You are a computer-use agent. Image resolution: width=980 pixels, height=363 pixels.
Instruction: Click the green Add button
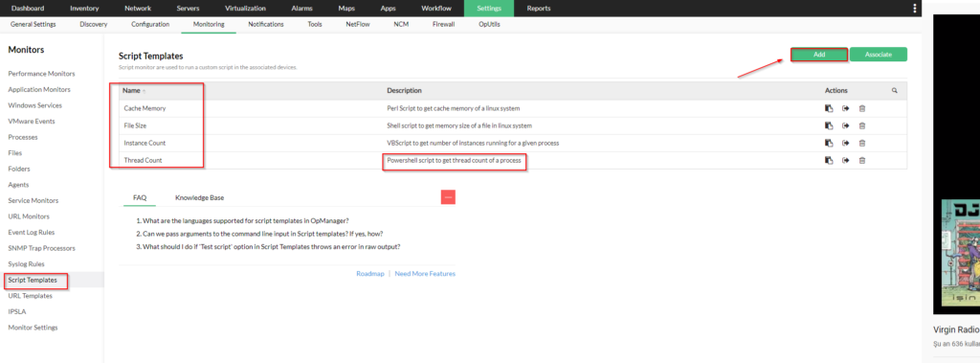click(x=819, y=55)
